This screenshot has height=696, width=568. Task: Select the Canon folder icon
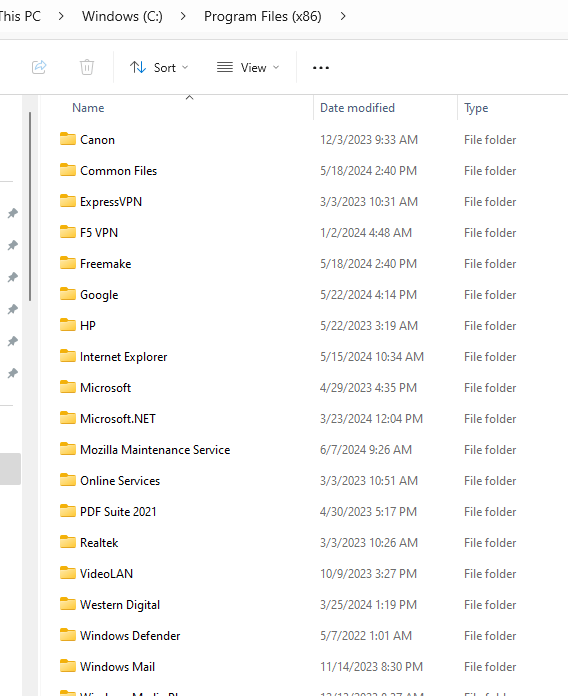point(68,139)
